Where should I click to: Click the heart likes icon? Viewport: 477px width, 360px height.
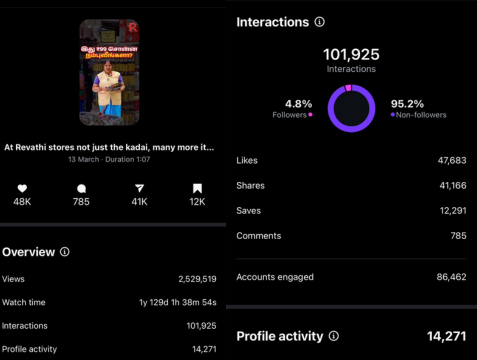click(22, 189)
